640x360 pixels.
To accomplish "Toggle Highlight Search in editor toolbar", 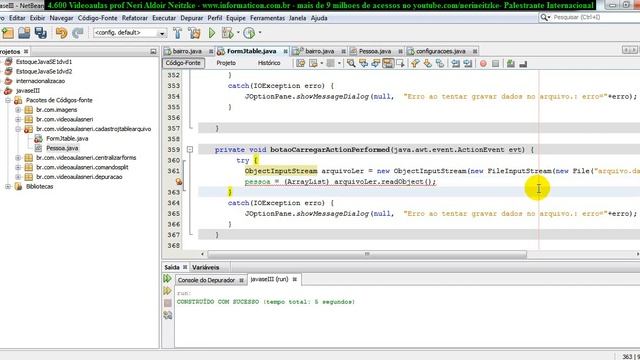I will tap(388, 63).
